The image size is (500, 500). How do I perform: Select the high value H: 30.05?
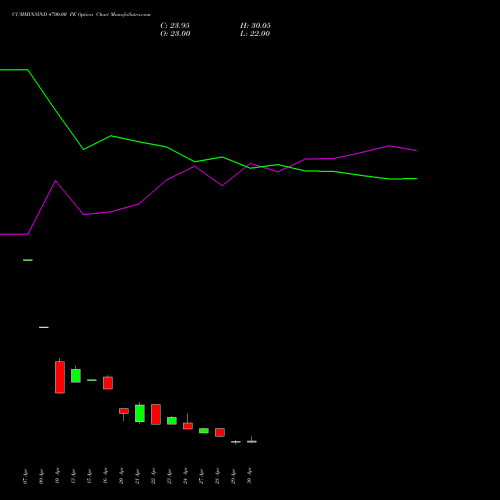pos(255,26)
